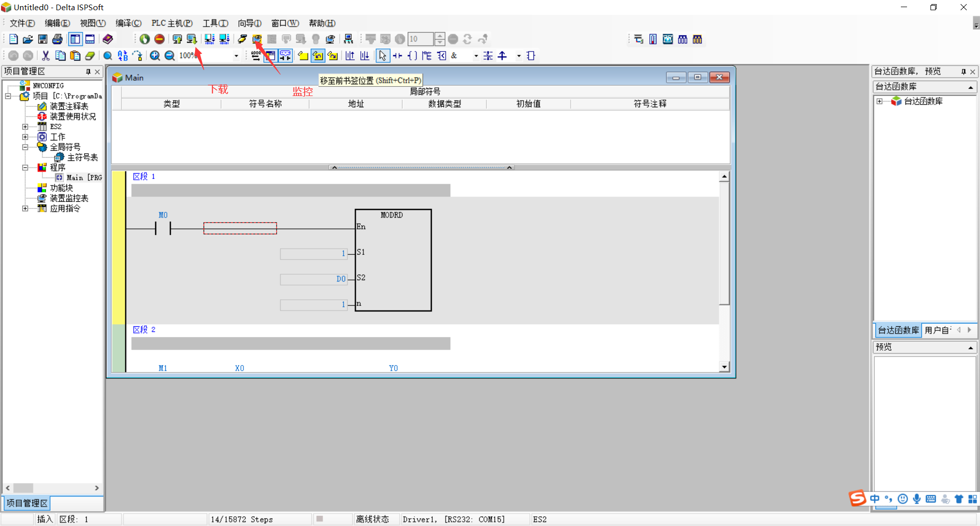The image size is (980, 526).
Task: Collapse the 全局符号 tree node
Action: coord(25,147)
